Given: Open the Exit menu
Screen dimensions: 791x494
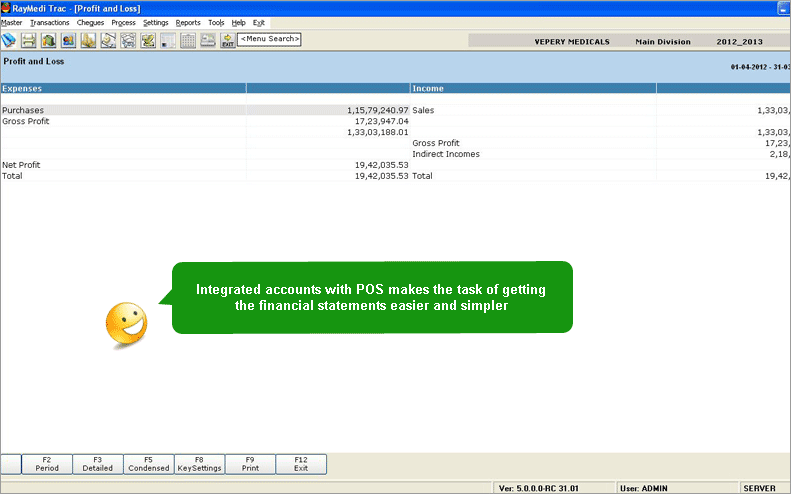Looking at the screenshot, I should [x=259, y=23].
